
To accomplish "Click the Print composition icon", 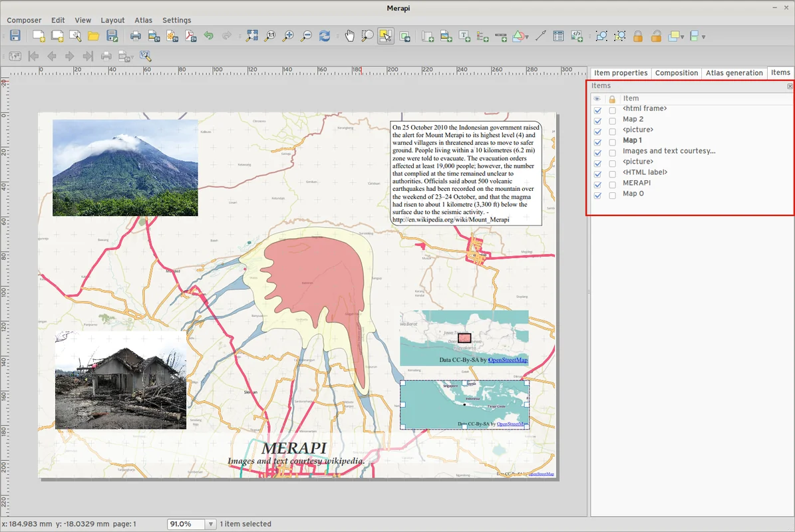I will point(136,36).
